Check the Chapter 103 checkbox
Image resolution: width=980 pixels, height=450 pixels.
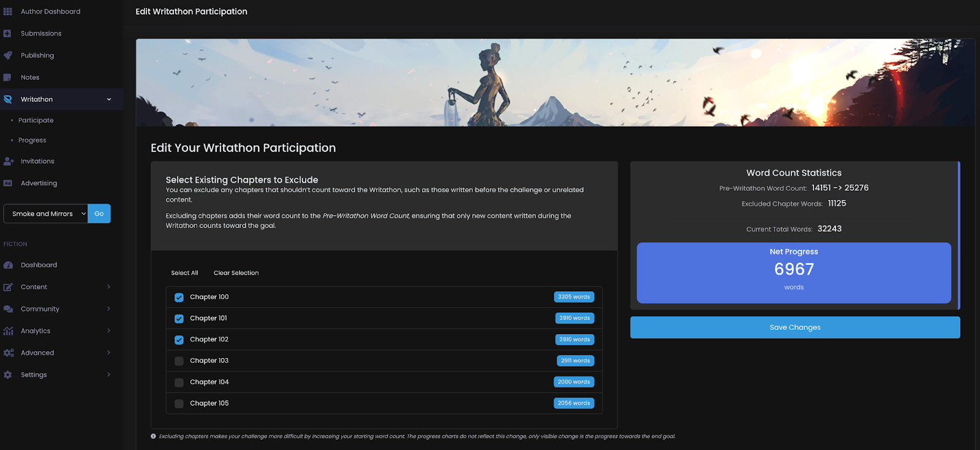pyautogui.click(x=179, y=361)
